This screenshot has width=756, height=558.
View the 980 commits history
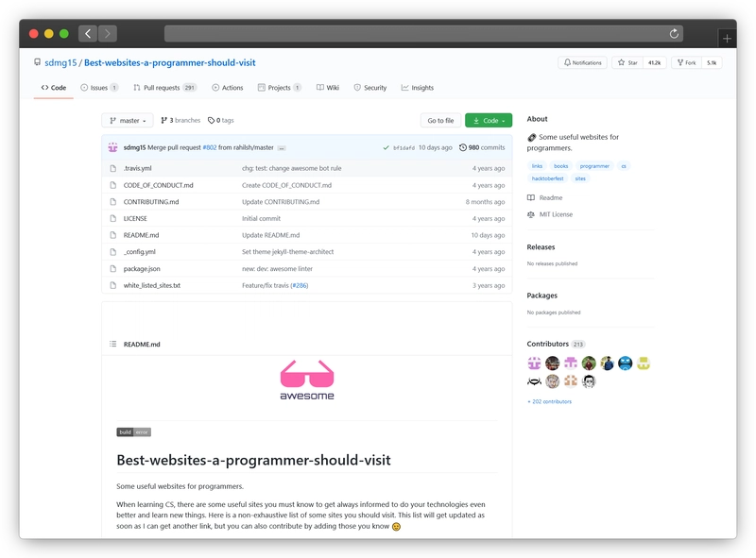coord(482,147)
